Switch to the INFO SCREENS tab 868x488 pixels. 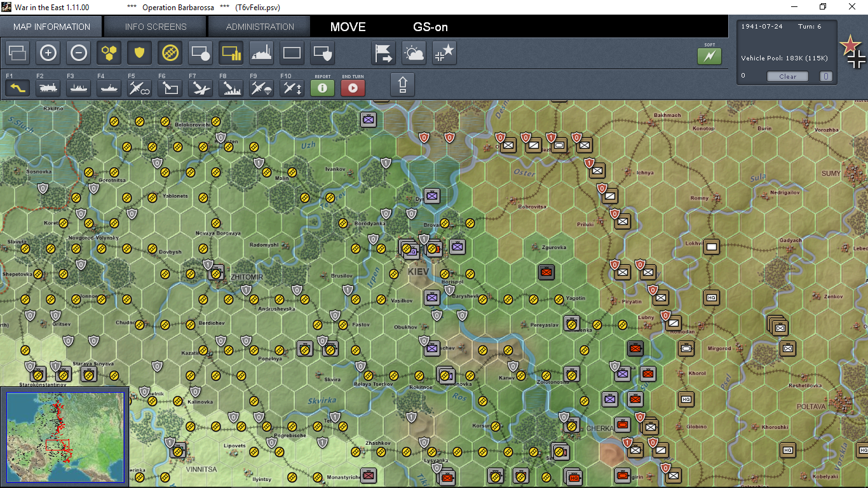pyautogui.click(x=156, y=27)
